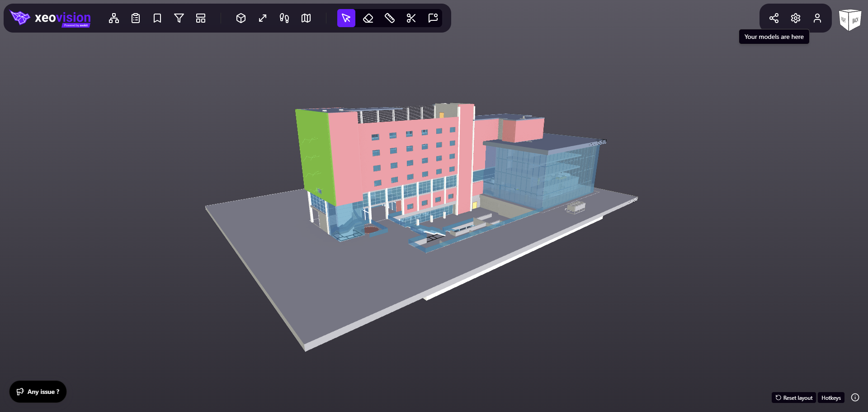Screen dimensions: 868x412
Task: Enable first-person footsteps walk mode
Action: (284, 18)
